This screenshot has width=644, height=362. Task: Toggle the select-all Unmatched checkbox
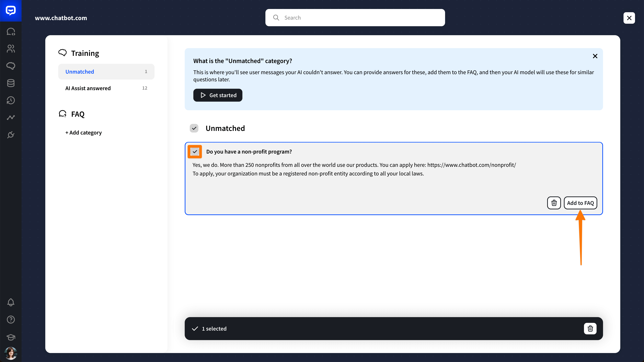tap(194, 128)
